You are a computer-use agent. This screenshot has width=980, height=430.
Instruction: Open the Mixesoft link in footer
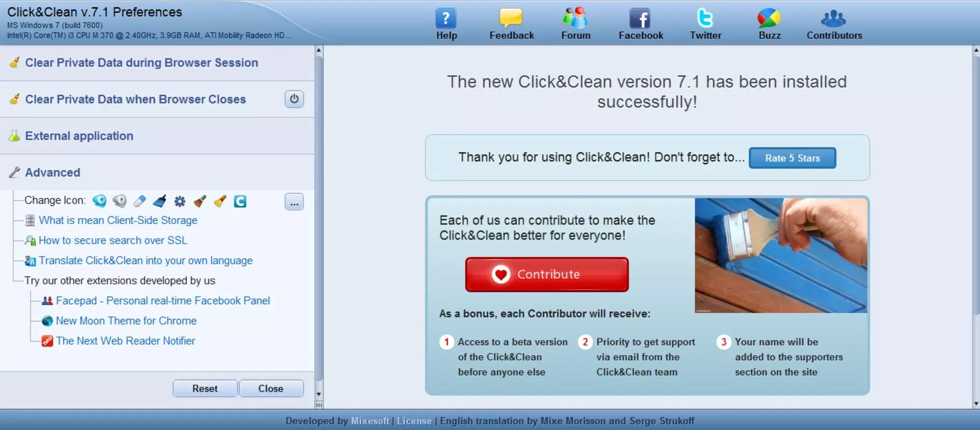(x=370, y=421)
